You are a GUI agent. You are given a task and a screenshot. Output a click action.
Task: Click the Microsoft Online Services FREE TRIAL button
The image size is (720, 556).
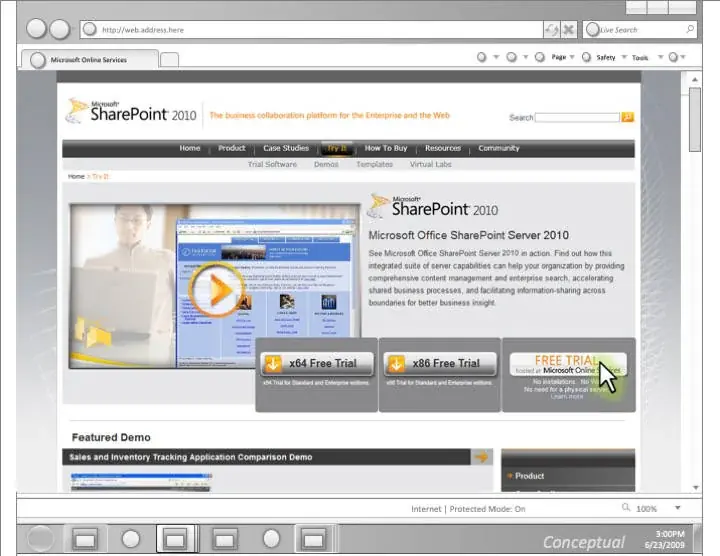[x=568, y=364]
